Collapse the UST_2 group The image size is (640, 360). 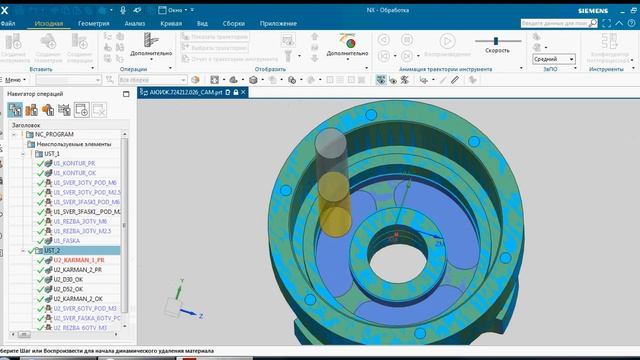pyautogui.click(x=23, y=251)
